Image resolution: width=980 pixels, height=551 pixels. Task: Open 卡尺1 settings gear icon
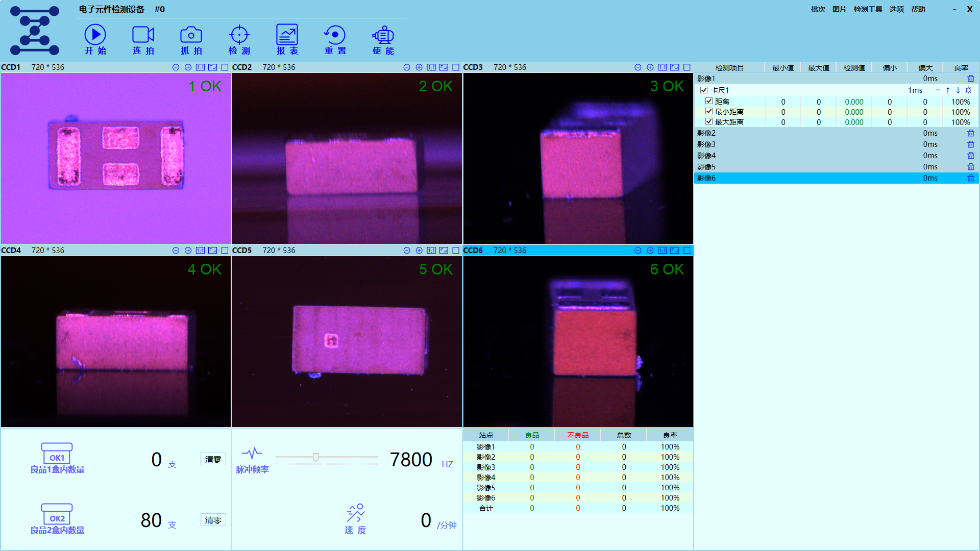pos(968,90)
